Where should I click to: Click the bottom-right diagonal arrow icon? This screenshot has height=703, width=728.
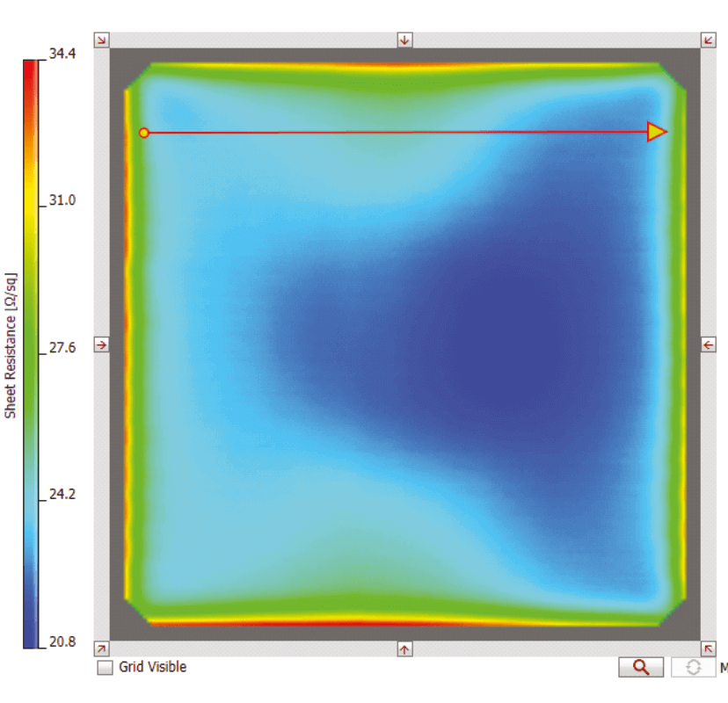click(709, 649)
